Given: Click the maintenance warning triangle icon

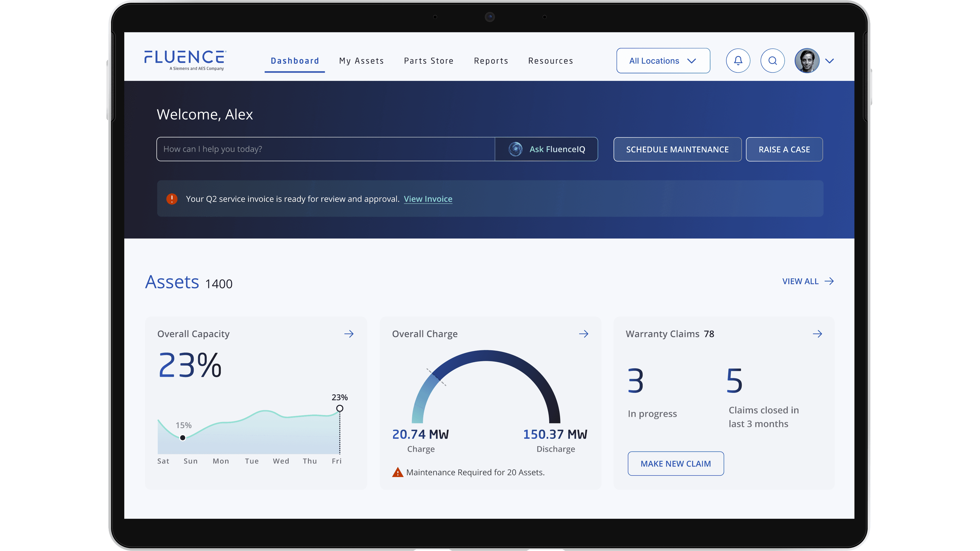Looking at the screenshot, I should coord(398,472).
